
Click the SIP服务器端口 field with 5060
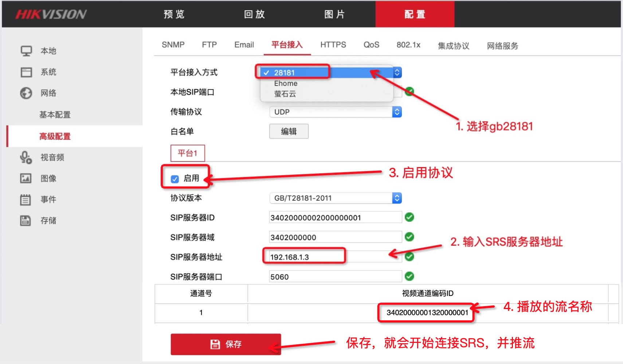point(336,277)
